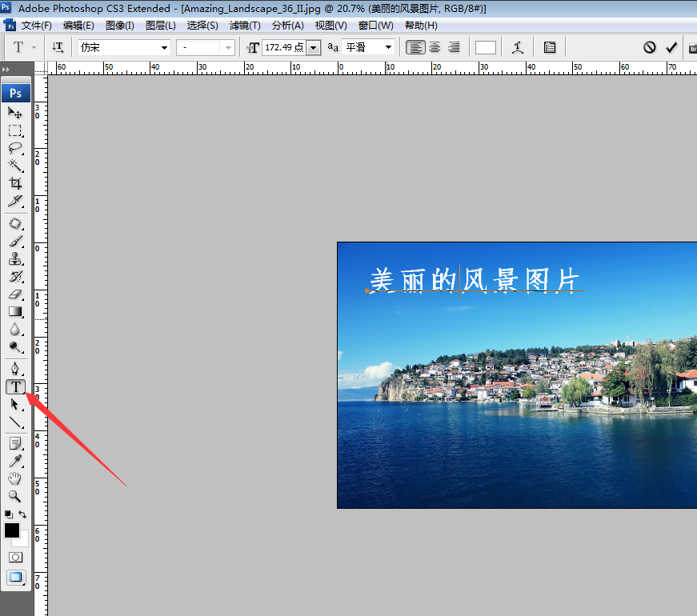Cancel current text edits
This screenshot has height=616, width=697.
(649, 47)
